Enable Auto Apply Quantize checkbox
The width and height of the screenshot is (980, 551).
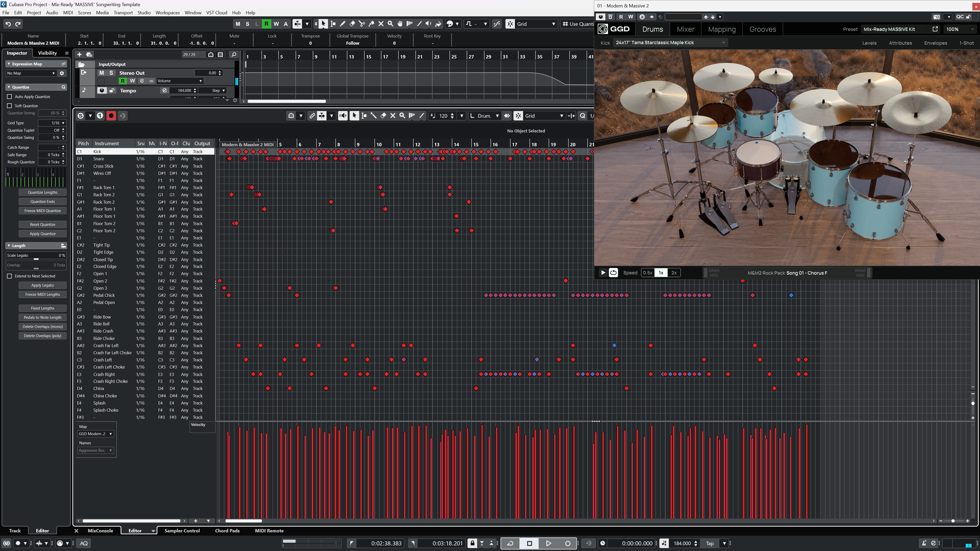[9, 96]
